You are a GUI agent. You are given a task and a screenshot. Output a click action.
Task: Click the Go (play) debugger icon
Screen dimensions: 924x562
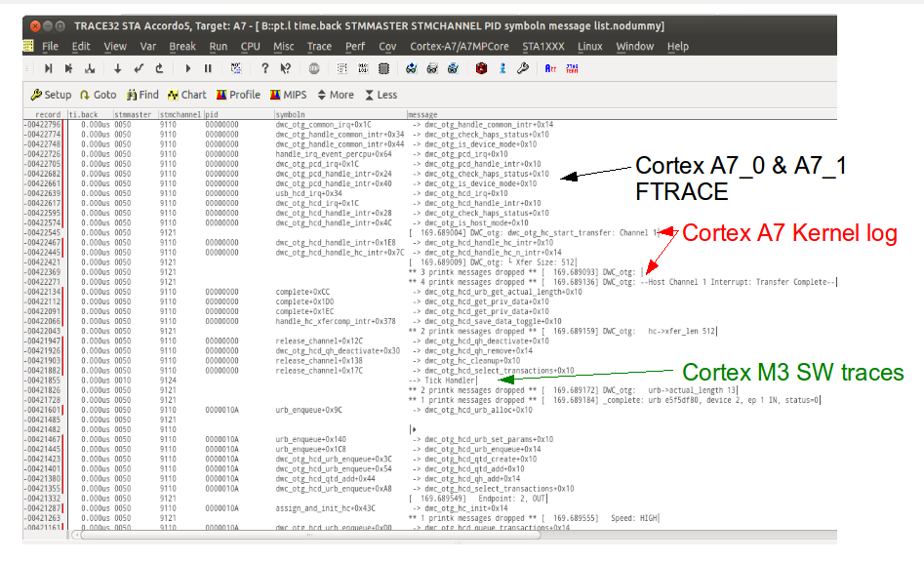point(187,68)
